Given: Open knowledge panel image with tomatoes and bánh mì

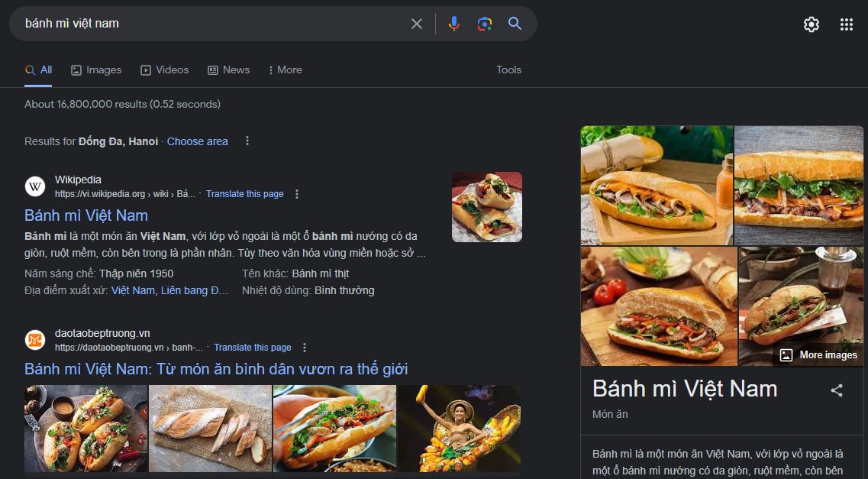Looking at the screenshot, I should (659, 306).
